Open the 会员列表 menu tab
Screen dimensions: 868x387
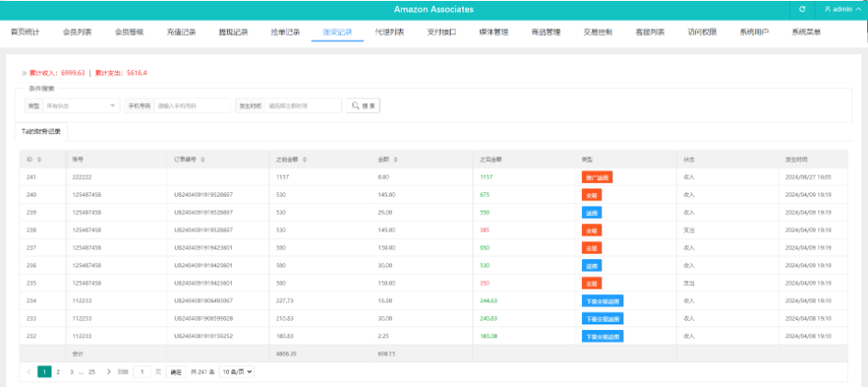click(77, 32)
